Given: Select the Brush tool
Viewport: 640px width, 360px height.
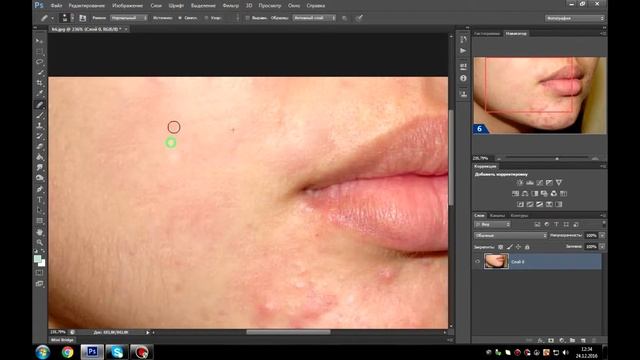Looking at the screenshot, I should [39, 116].
